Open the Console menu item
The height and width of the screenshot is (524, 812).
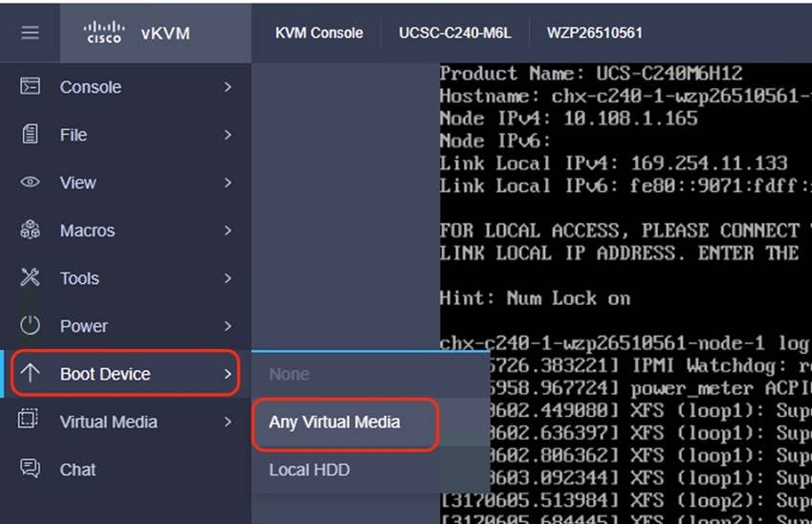125,87
